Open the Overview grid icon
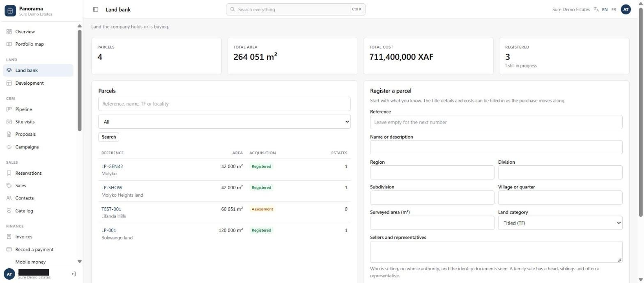The image size is (644, 283). click(9, 32)
